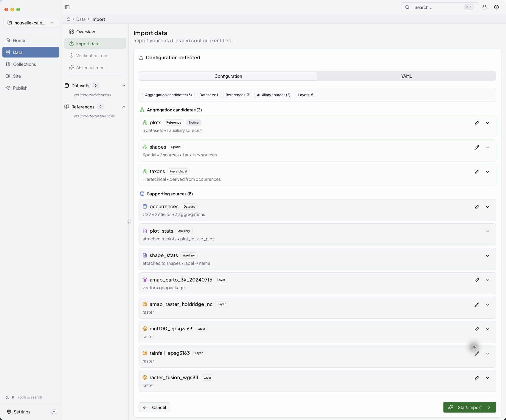Click the Cancel button
Screen dimensions: 506x420
pos(154,407)
